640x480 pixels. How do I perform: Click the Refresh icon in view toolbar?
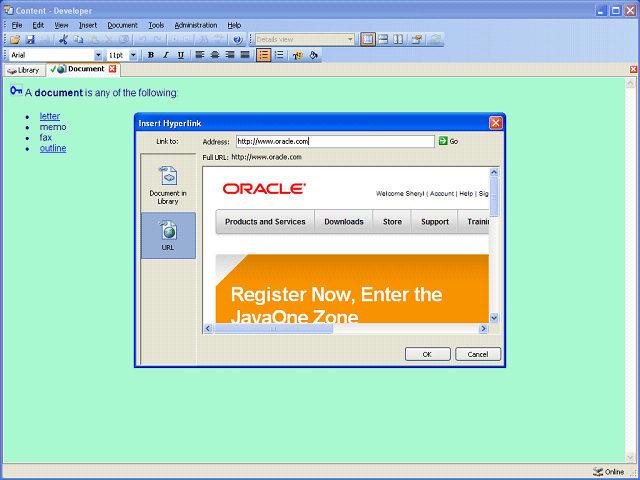tap(435, 40)
